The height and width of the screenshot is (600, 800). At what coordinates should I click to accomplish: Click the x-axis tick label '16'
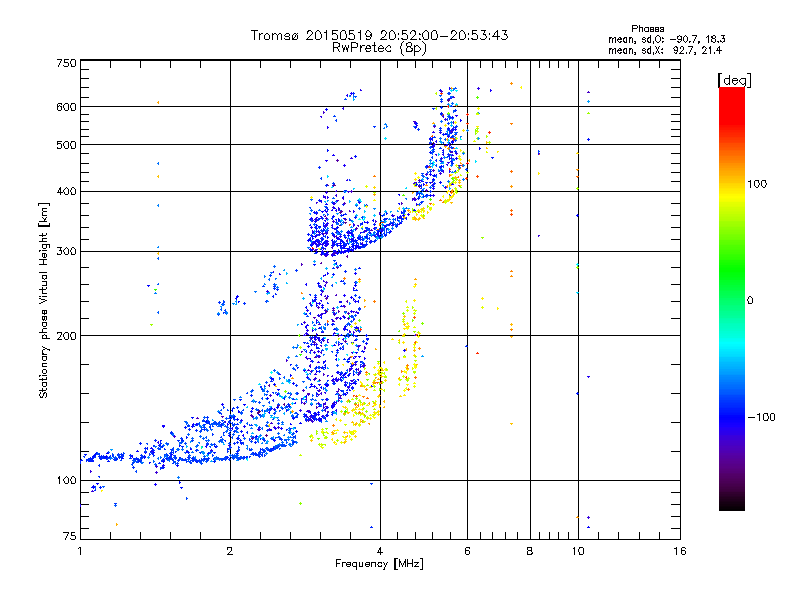click(680, 551)
